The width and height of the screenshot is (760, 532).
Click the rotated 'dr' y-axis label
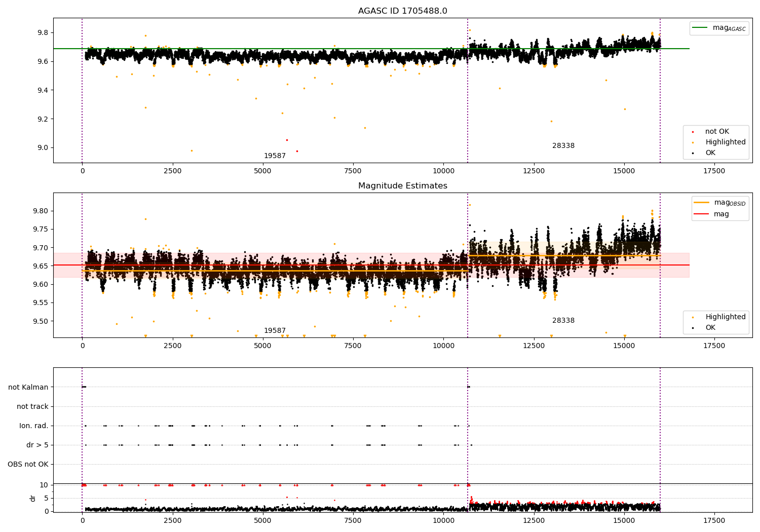pyautogui.click(x=33, y=498)
